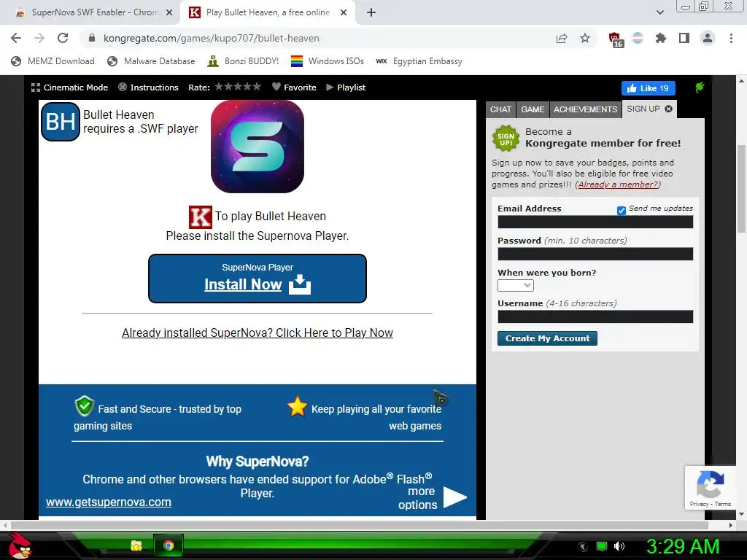Focus the Password field
The width and height of the screenshot is (747, 560).
click(595, 254)
